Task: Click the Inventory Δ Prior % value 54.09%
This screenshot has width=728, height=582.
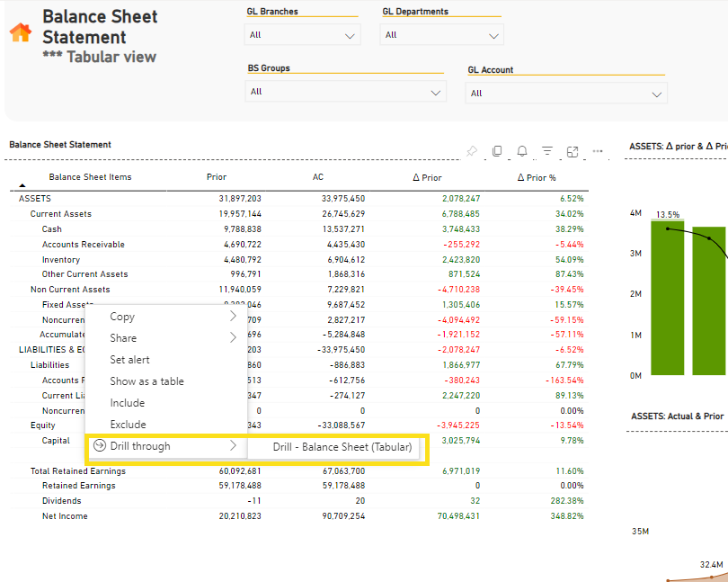Action: [x=570, y=260]
